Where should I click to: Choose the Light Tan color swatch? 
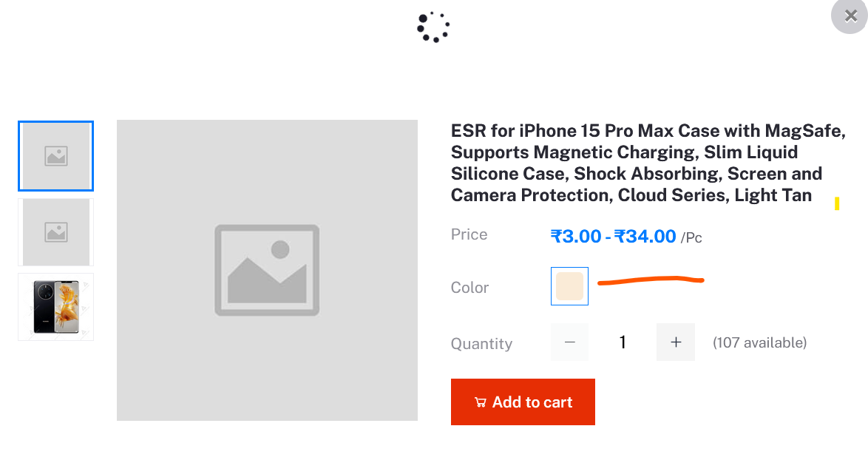[x=569, y=286]
